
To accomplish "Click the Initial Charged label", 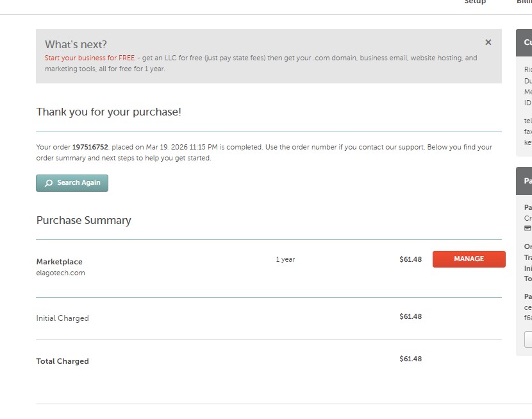I will click(62, 318).
